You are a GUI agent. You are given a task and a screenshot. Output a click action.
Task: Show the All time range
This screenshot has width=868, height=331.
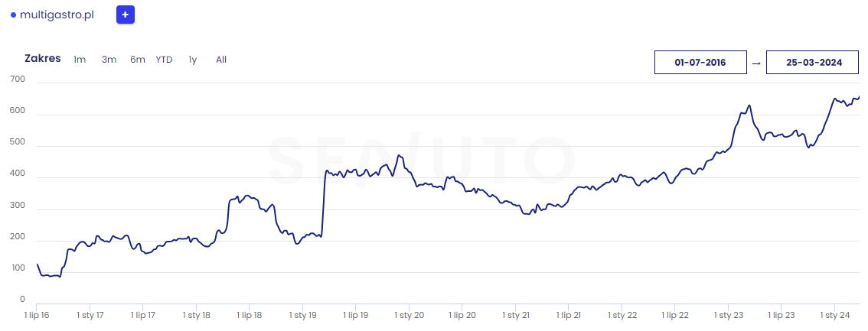pyautogui.click(x=221, y=60)
